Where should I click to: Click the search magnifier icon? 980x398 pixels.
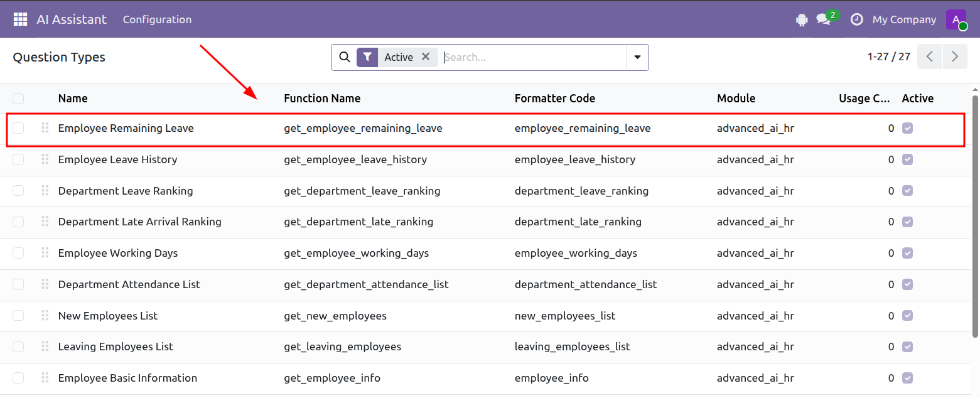pos(344,57)
